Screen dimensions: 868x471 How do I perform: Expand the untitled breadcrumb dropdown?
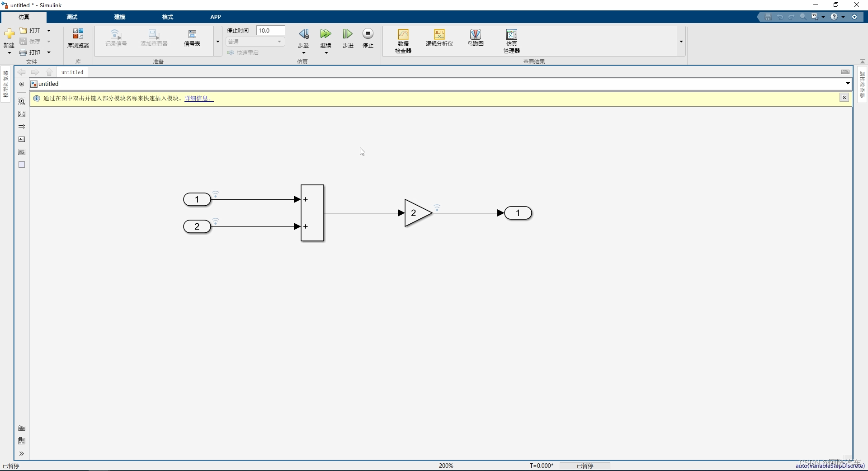[848, 84]
